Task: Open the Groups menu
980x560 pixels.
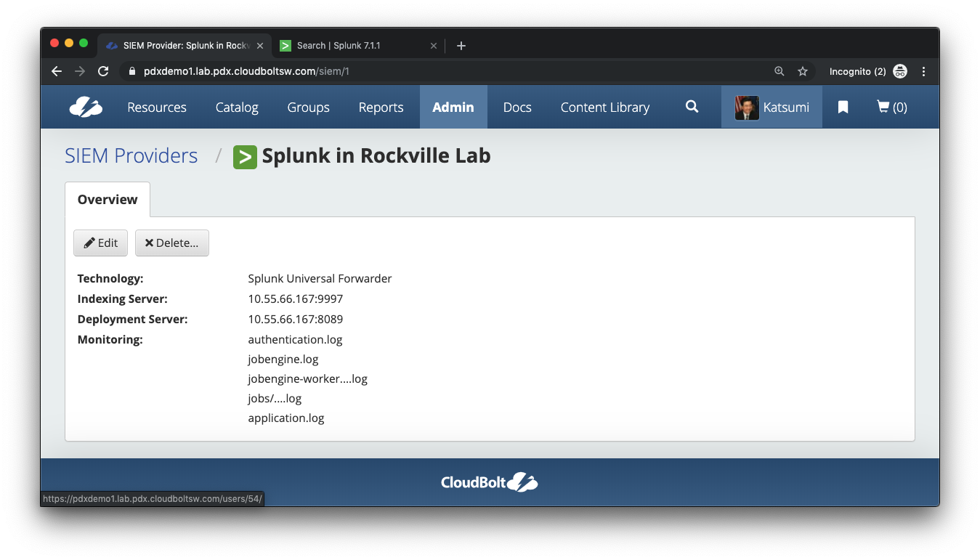Action: 308,107
